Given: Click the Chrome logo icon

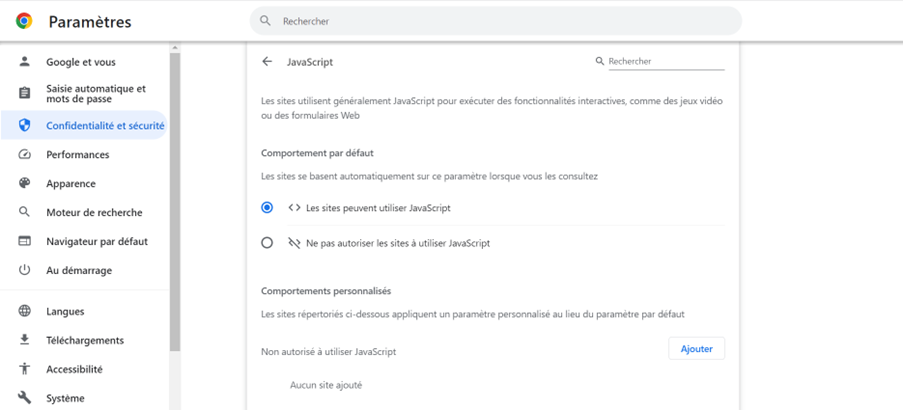Looking at the screenshot, I should point(24,21).
